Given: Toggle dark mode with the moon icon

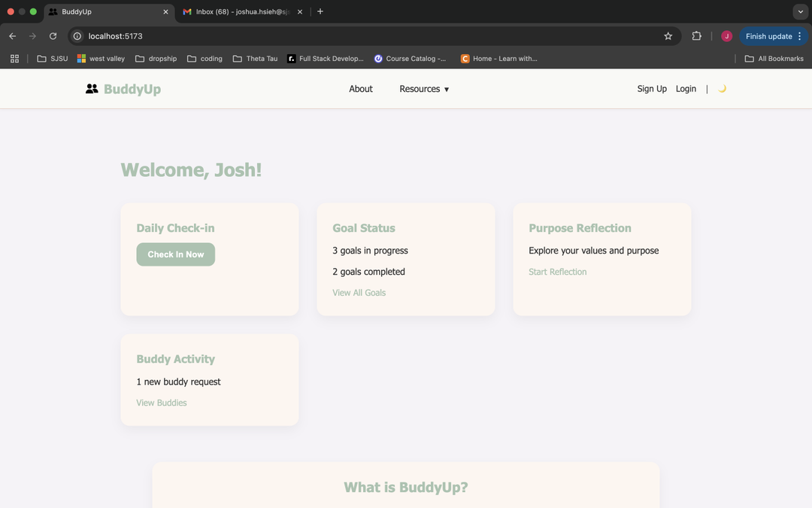Looking at the screenshot, I should click(722, 89).
